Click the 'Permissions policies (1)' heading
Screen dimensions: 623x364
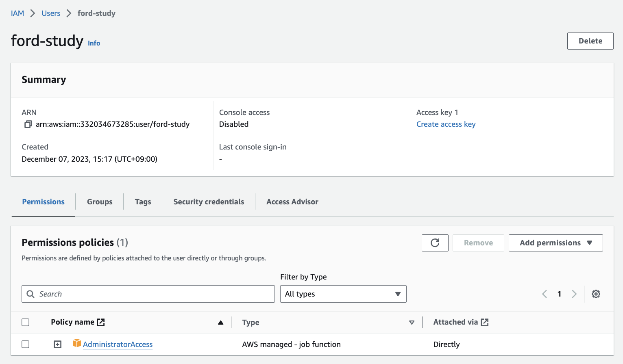[x=75, y=243]
